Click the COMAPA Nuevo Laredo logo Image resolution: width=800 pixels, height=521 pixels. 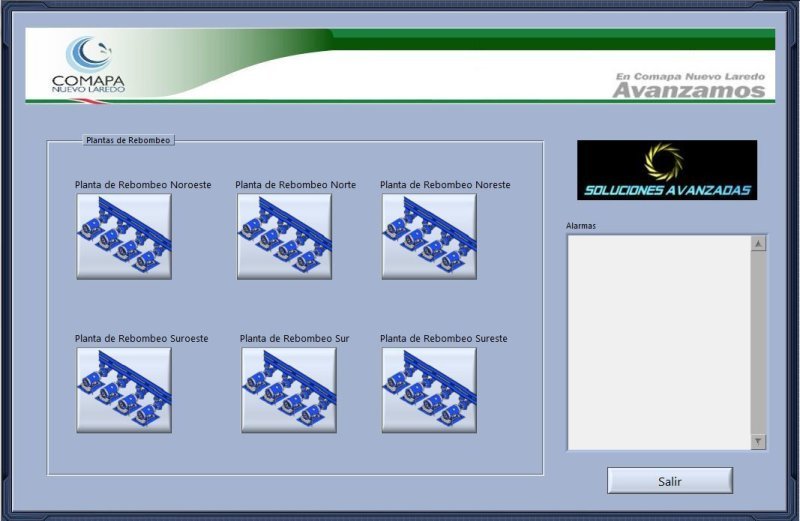click(x=88, y=65)
